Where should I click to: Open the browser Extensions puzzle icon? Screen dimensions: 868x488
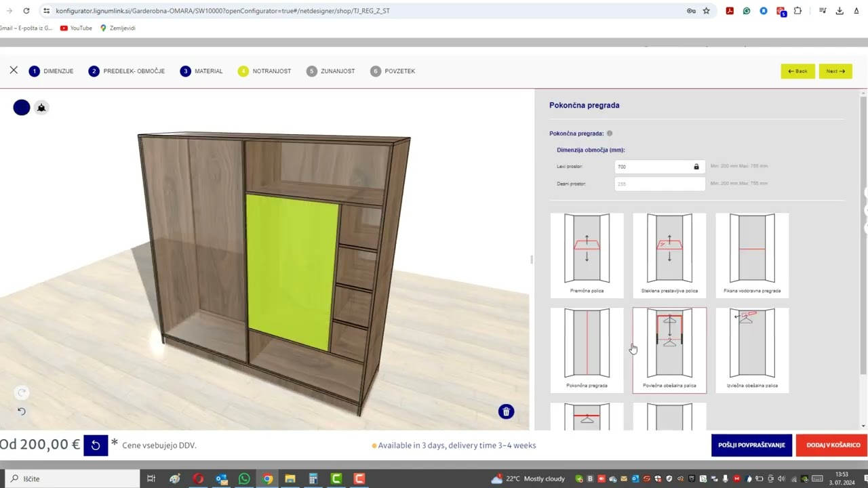(797, 11)
